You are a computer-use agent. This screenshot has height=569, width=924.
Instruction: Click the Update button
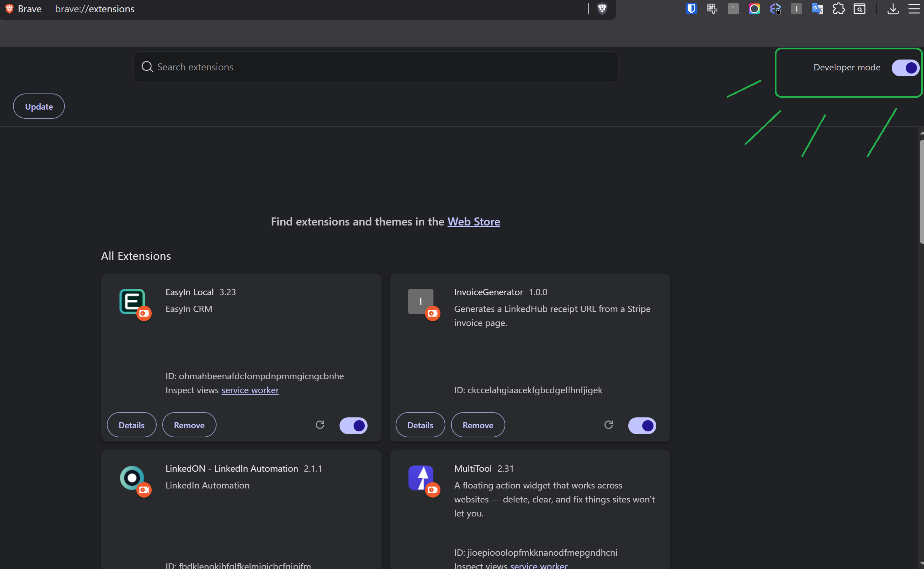[x=39, y=106]
